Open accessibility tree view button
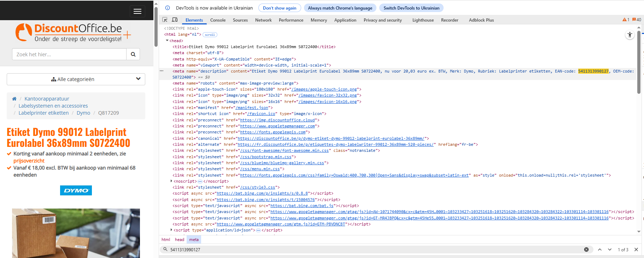 (630, 35)
